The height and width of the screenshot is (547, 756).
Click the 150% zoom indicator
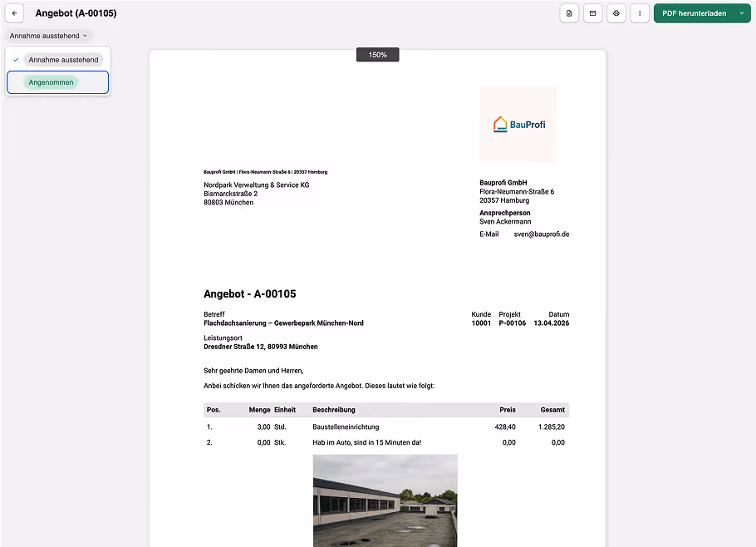click(x=377, y=55)
